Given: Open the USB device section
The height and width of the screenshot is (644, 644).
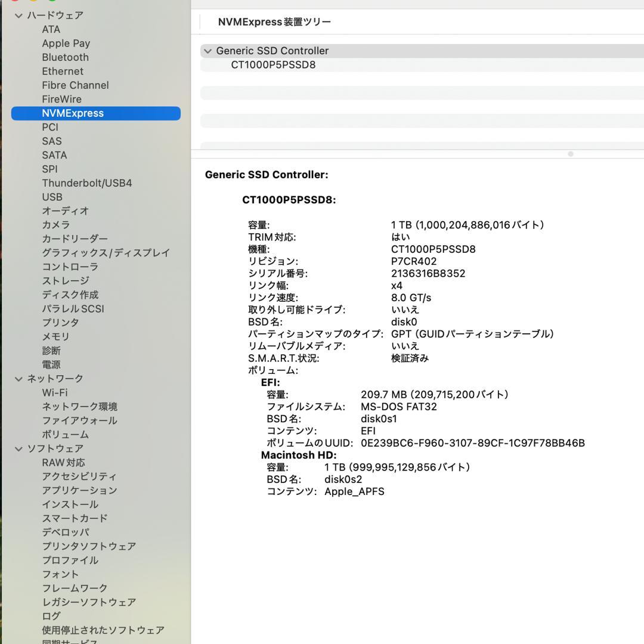Looking at the screenshot, I should [x=52, y=197].
